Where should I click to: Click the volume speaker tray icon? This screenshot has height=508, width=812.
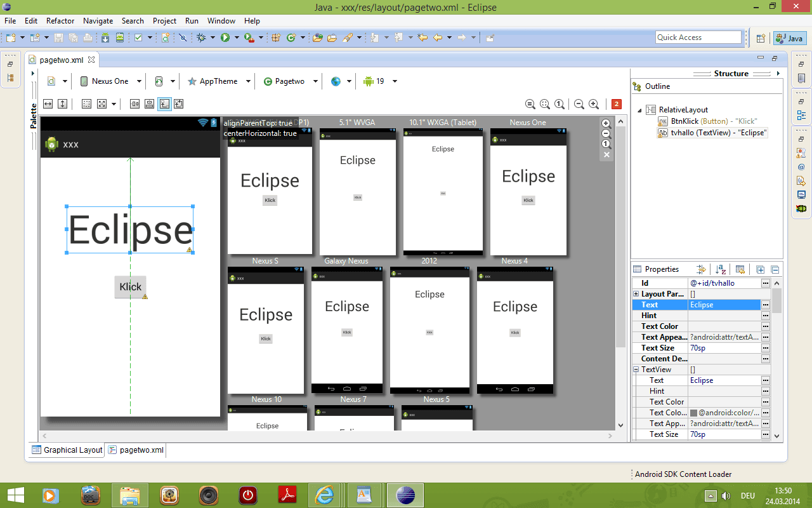(x=726, y=496)
